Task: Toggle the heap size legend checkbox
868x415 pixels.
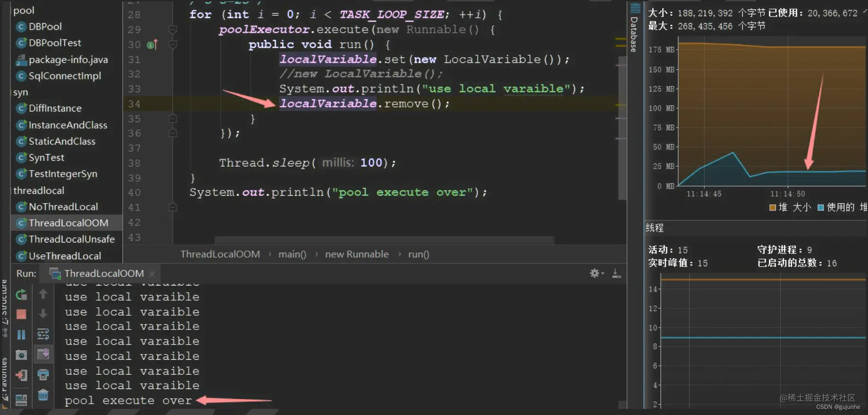Action: pos(772,207)
